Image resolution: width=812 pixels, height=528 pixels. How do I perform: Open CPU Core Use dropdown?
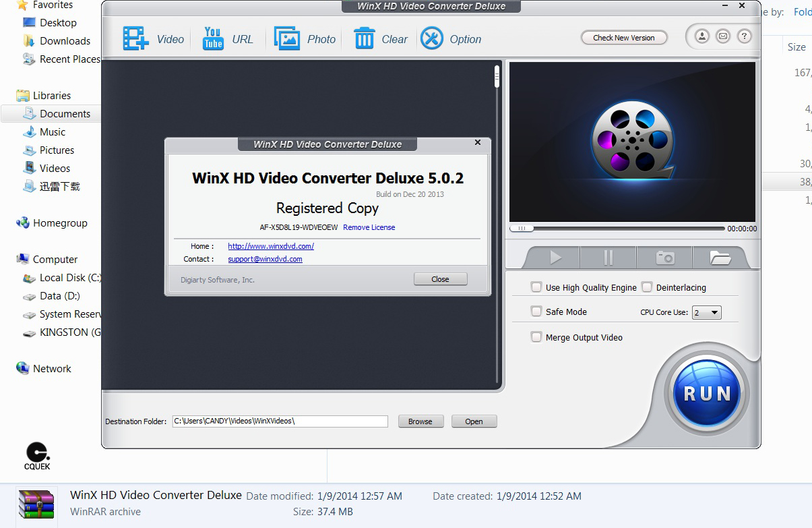(707, 312)
